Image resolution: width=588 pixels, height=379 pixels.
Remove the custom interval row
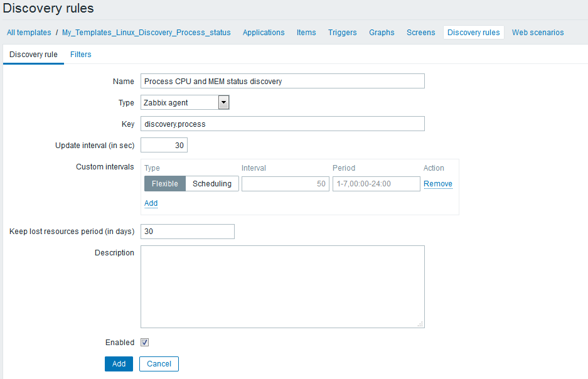[x=438, y=184]
